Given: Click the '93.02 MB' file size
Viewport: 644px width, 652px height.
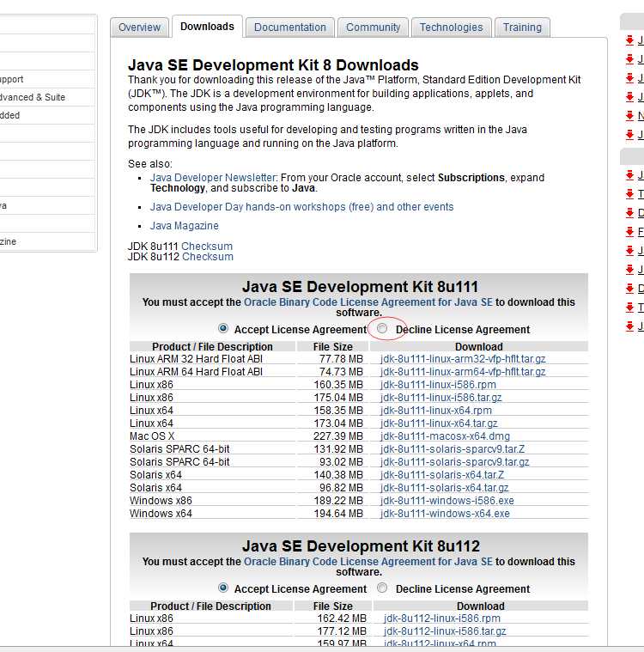Looking at the screenshot, I should pos(341,462).
